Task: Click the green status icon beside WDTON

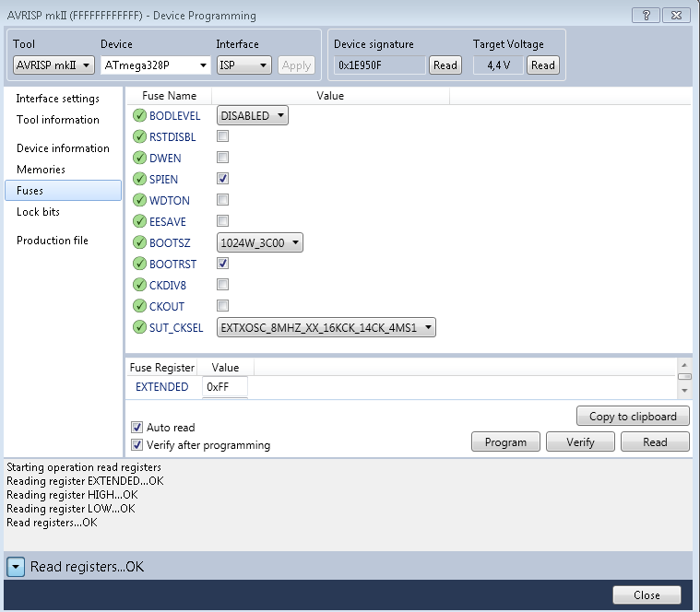Action: 140,200
